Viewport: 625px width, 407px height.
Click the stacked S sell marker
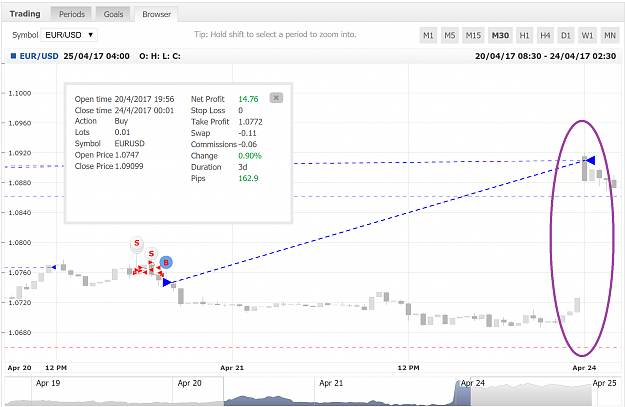pos(137,244)
